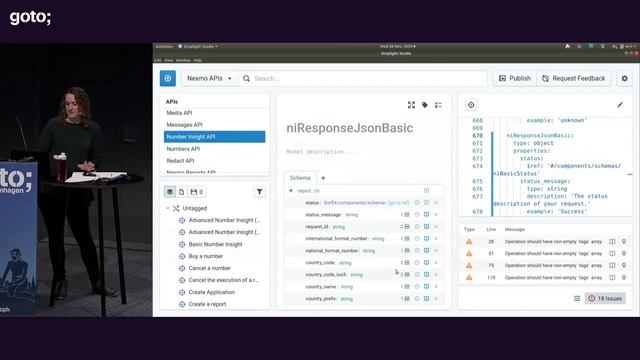Open settings via the gear icon

[624, 78]
